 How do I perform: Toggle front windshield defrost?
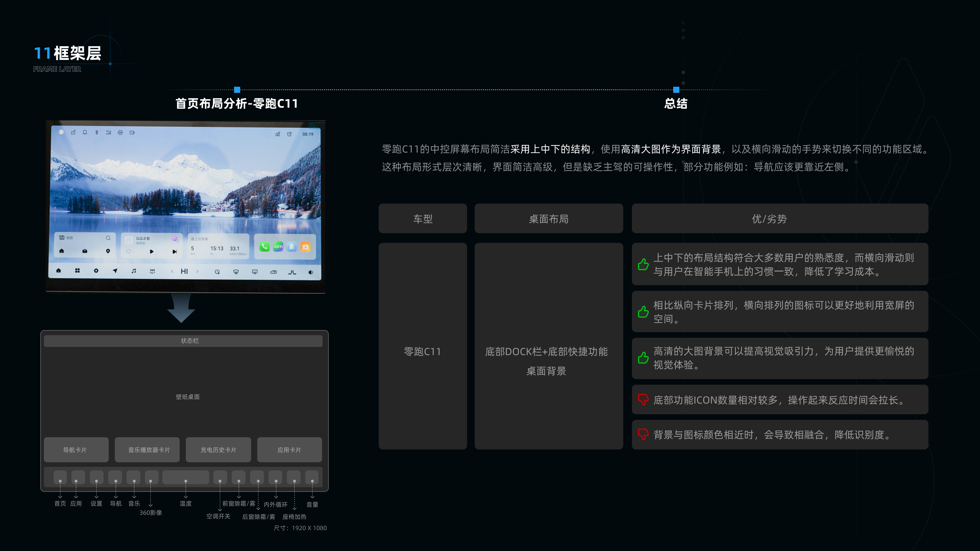(236, 271)
